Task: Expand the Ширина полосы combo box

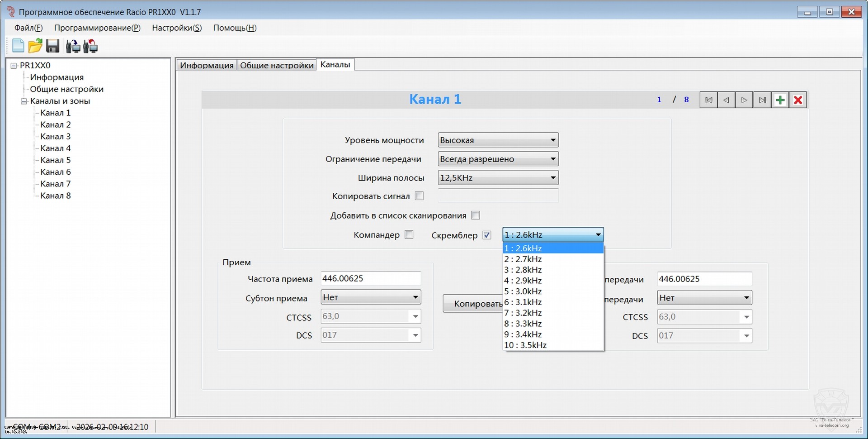Action: click(498, 178)
